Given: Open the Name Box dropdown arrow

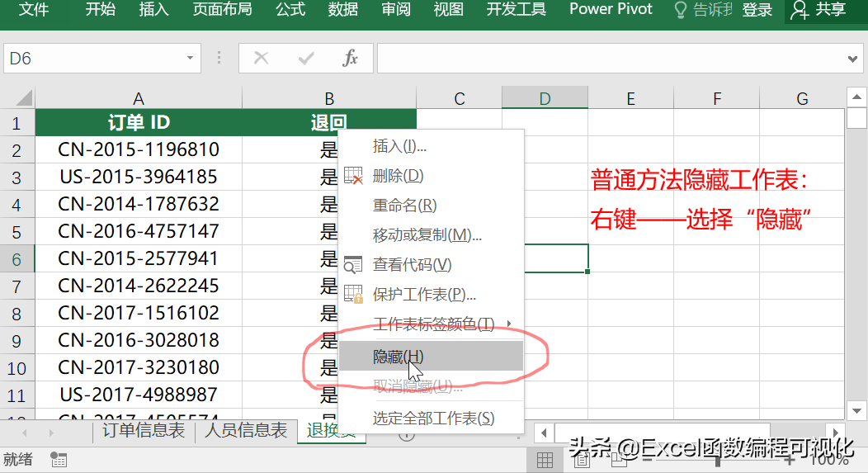Looking at the screenshot, I should click(190, 58).
